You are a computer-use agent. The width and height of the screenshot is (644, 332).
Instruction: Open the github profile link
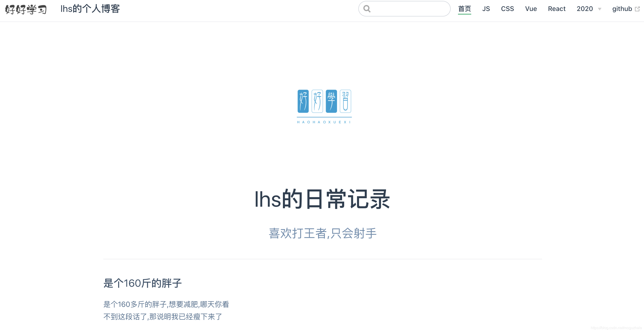pos(623,9)
